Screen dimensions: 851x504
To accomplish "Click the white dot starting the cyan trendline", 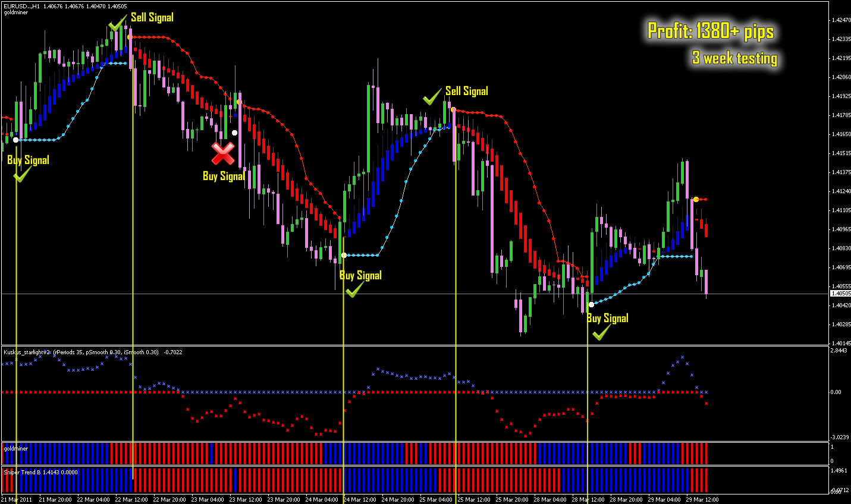I will point(15,139).
